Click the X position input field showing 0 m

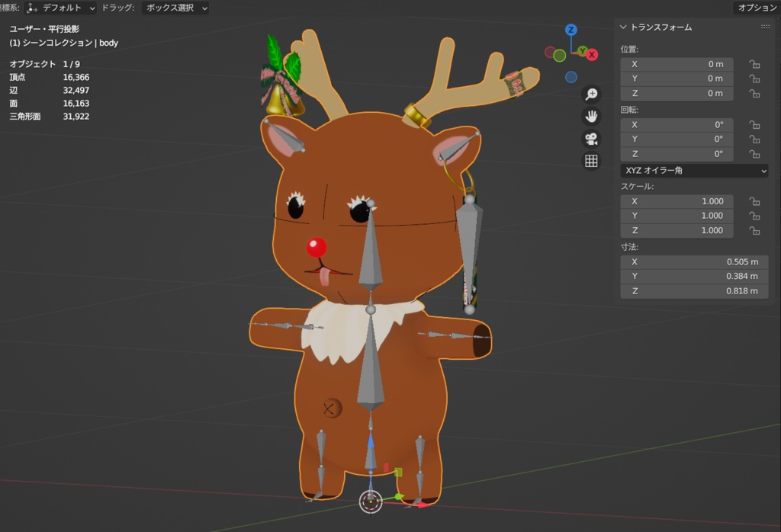pos(676,64)
